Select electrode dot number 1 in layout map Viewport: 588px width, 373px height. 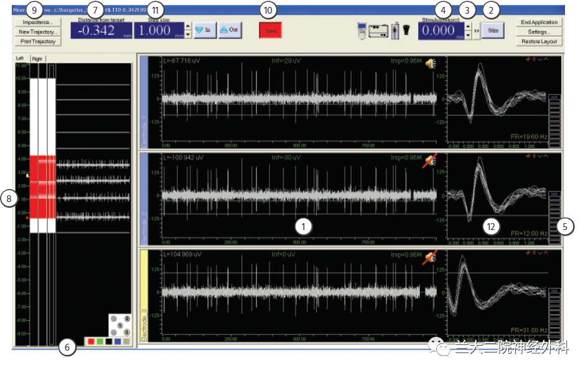pyautogui.click(x=120, y=325)
